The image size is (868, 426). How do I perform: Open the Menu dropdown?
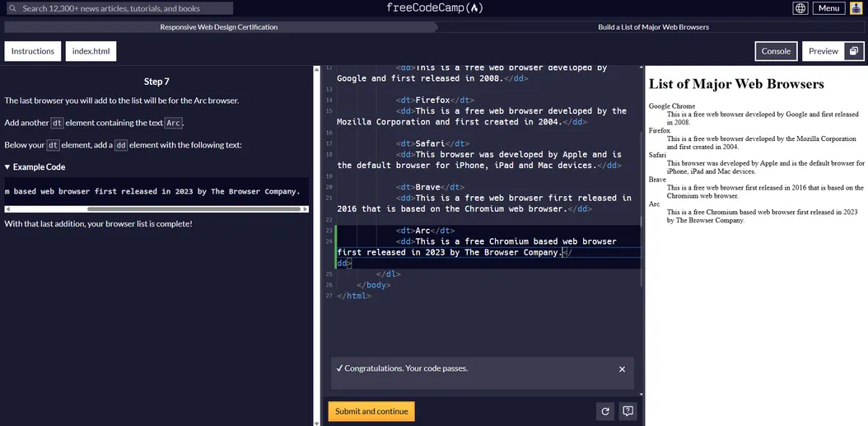point(828,8)
